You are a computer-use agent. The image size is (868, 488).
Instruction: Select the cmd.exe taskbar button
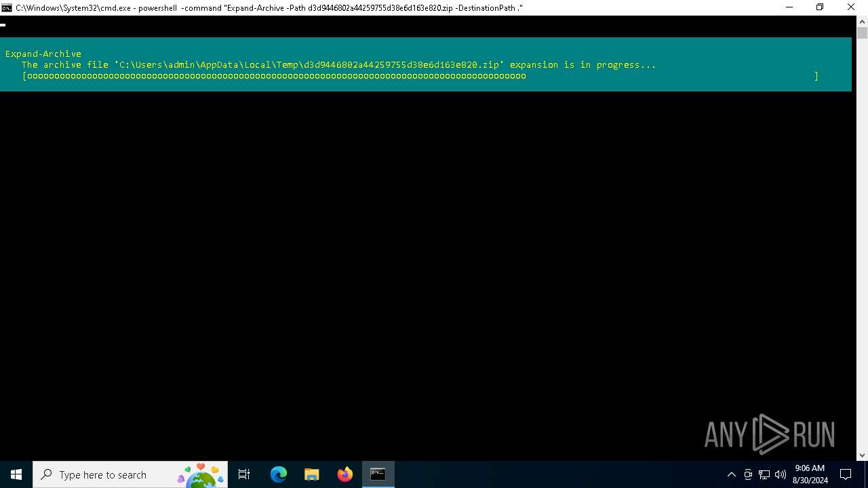coord(378,474)
